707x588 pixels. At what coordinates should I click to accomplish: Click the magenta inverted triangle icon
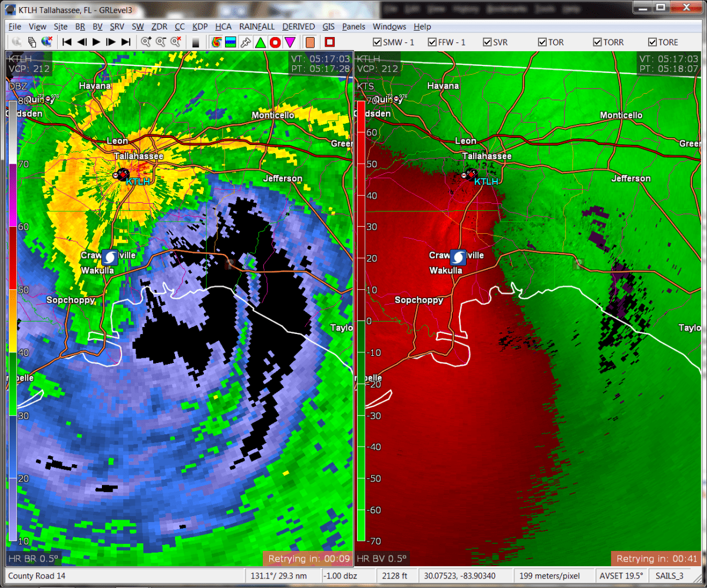point(290,42)
